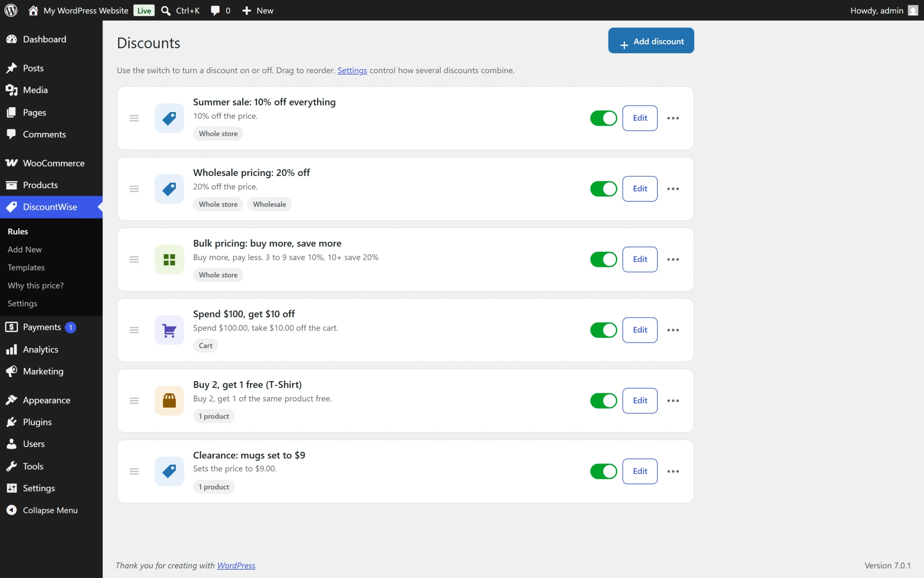Open three-dot menu for Spend $100 discount

point(673,330)
